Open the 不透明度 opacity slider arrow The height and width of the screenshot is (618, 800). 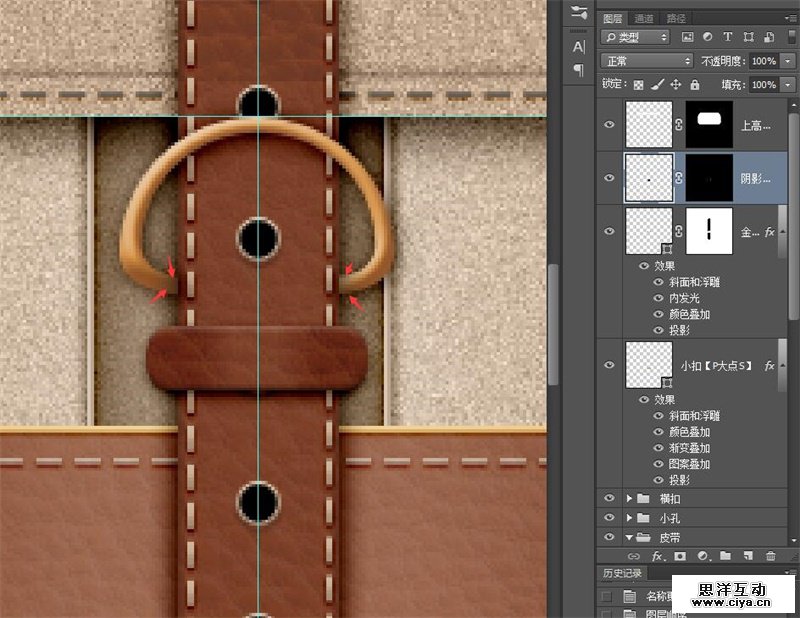788,62
